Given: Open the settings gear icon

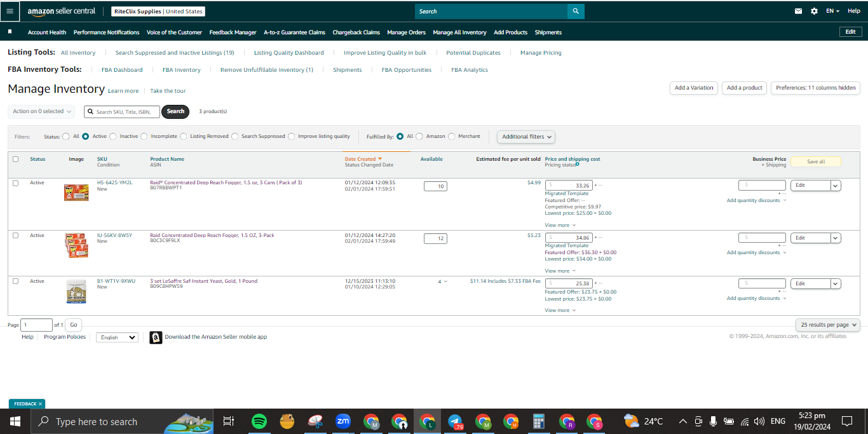Looking at the screenshot, I should pos(814,11).
